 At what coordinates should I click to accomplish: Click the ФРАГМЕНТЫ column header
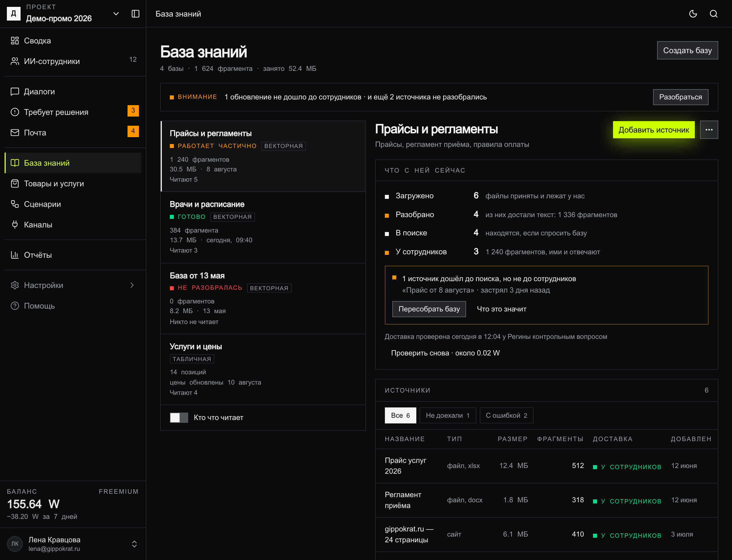[x=560, y=439]
